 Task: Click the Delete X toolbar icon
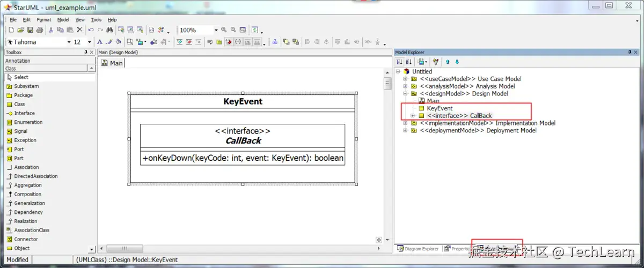(79, 30)
